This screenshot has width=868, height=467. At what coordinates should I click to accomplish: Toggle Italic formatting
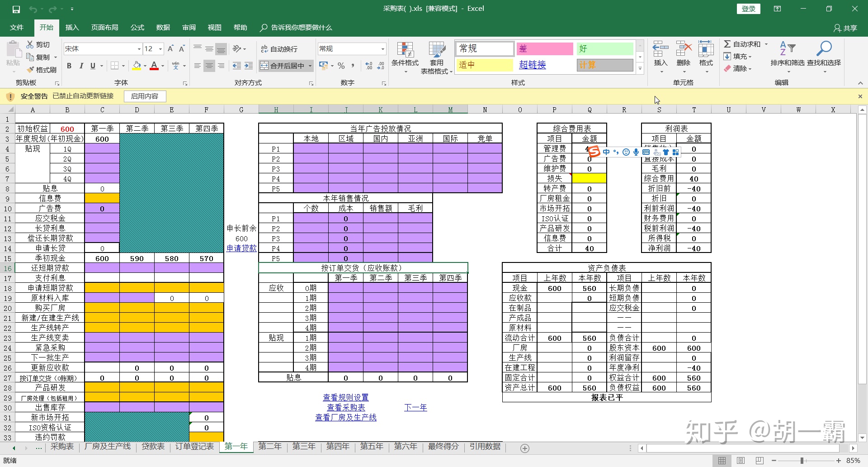click(81, 66)
